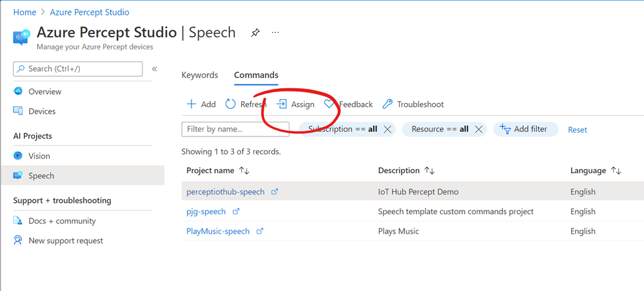Sort by Description column
644x291 pixels.
429,171
